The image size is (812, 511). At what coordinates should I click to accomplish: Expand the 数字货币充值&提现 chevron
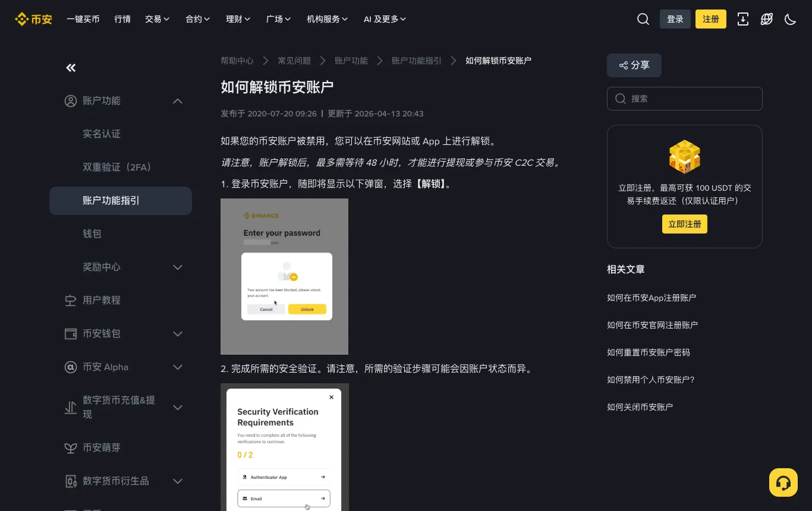177,408
